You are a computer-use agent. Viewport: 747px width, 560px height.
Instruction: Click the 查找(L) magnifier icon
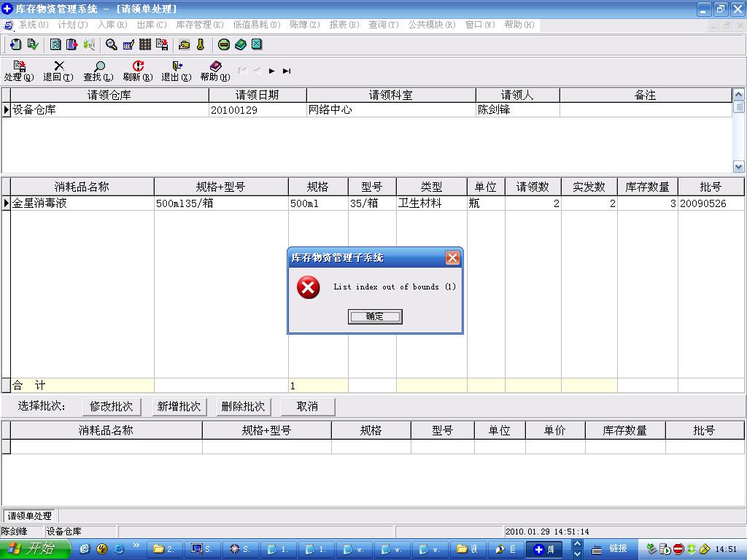98,71
